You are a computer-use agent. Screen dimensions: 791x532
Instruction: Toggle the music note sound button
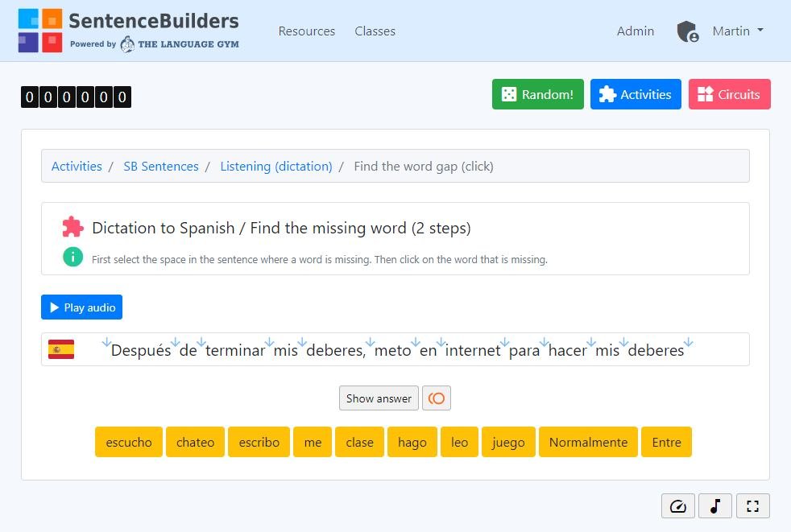click(x=715, y=505)
